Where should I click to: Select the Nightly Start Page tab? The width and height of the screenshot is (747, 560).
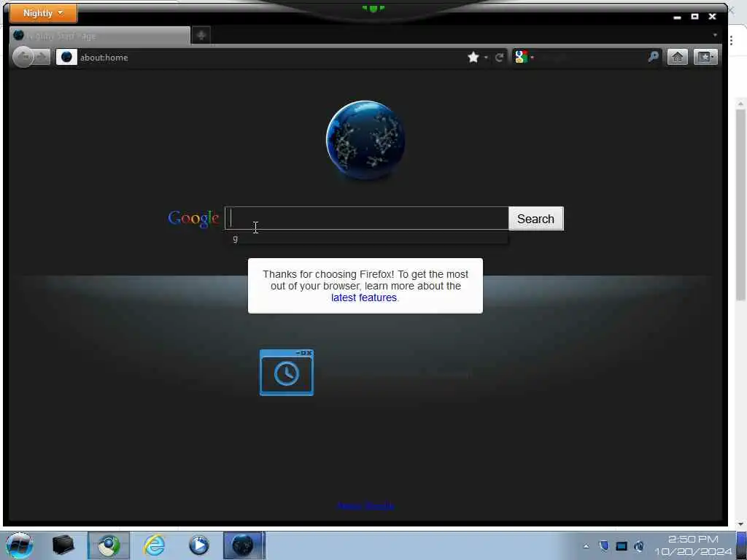99,36
